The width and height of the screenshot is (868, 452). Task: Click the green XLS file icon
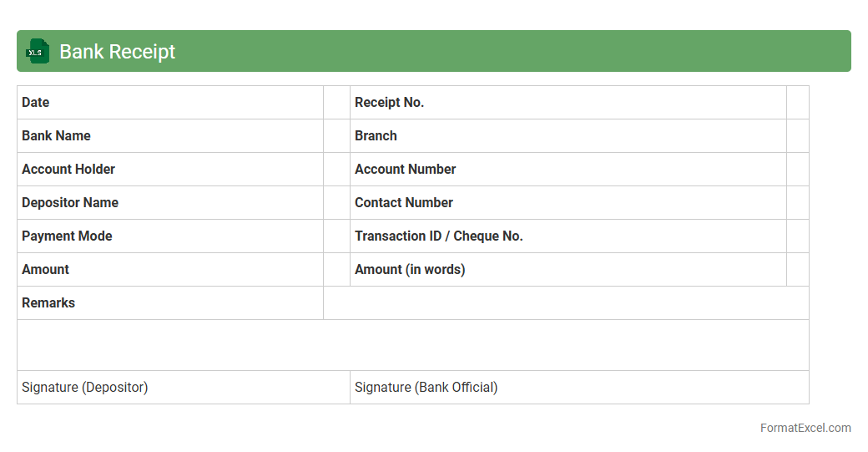38,51
